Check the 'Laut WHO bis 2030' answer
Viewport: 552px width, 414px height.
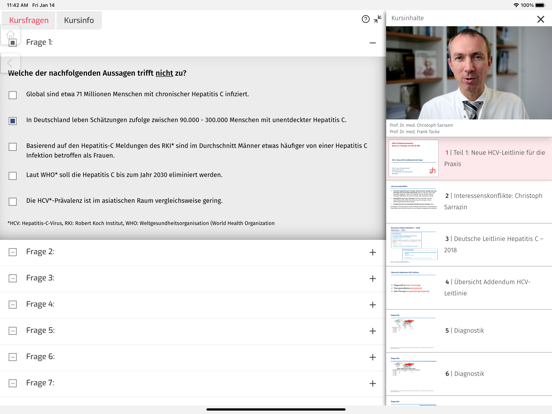(x=12, y=175)
